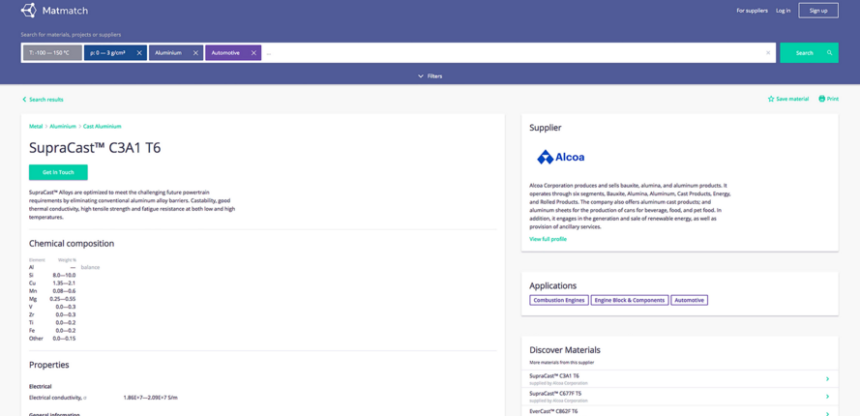Open the Cast Aluminium breadcrumb link

(x=102, y=126)
